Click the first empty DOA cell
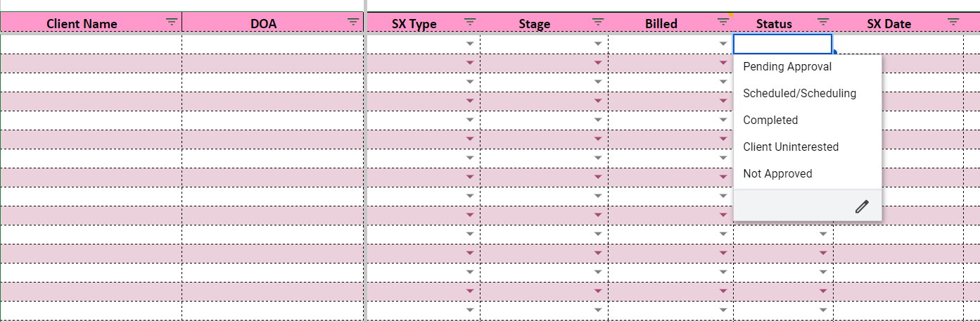 coord(273,44)
